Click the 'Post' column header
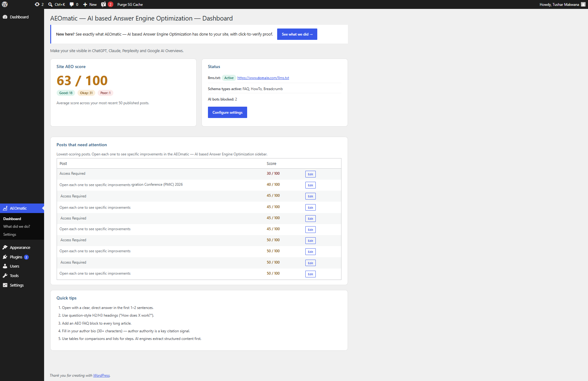The height and width of the screenshot is (381, 588). pyautogui.click(x=63, y=164)
